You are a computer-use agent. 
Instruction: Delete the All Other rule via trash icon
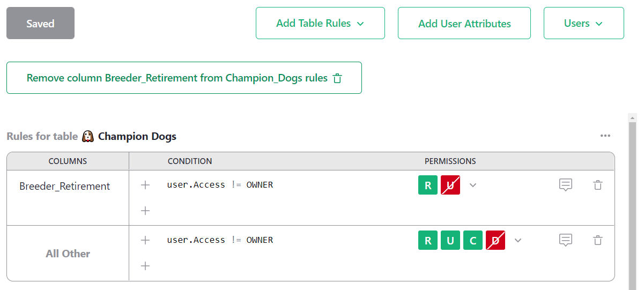pyautogui.click(x=598, y=240)
